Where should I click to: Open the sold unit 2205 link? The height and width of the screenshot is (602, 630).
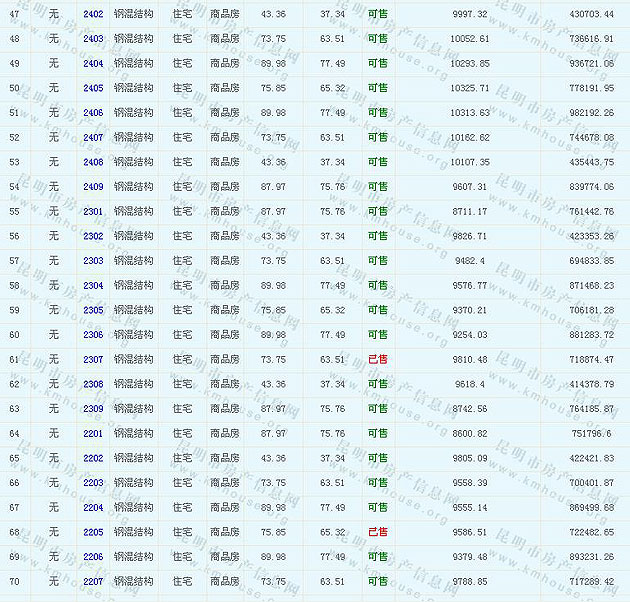(93, 532)
